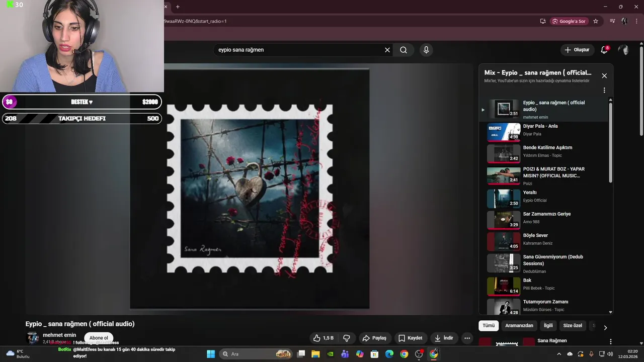Download the video with İndir
The image size is (644, 362).
(444, 338)
